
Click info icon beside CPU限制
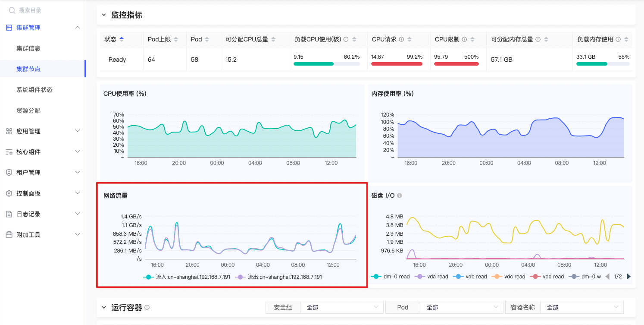coord(464,39)
